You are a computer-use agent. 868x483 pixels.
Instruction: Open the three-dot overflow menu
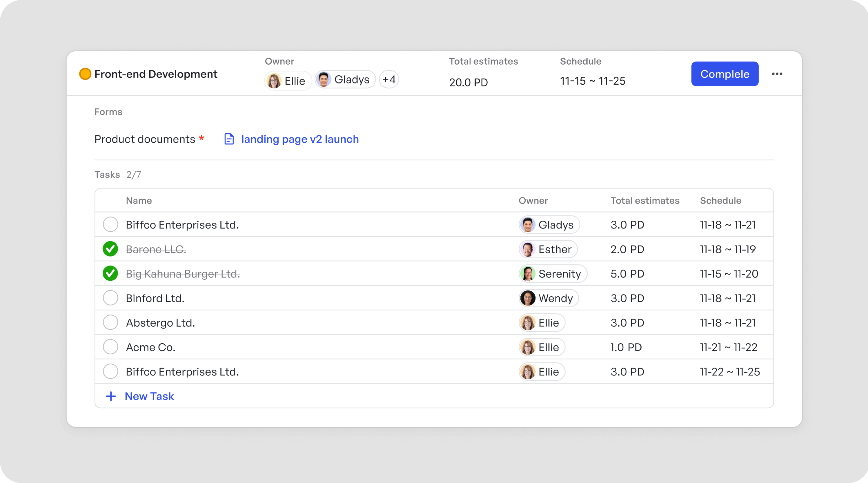coord(777,74)
